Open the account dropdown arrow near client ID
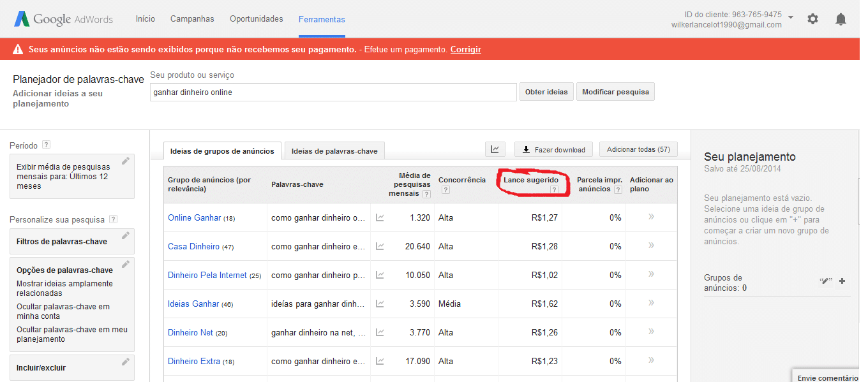This screenshot has height=382, width=868. click(x=791, y=17)
